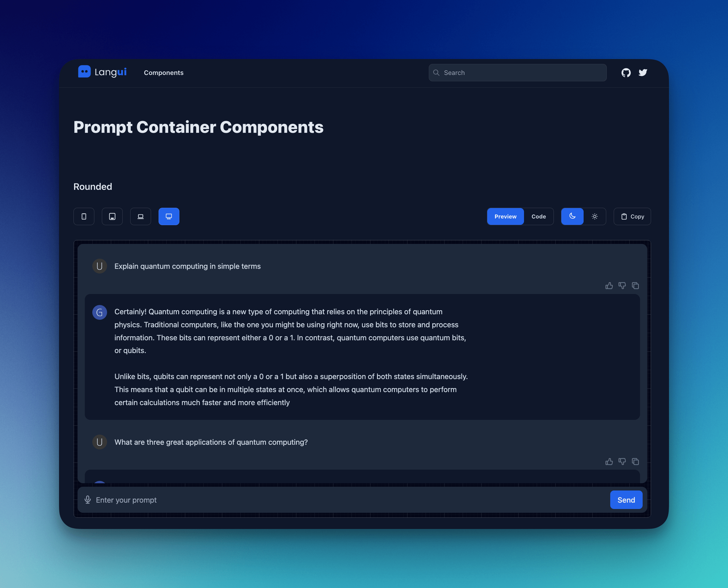
Task: Click the thumbs down icon on response
Action: [622, 286]
